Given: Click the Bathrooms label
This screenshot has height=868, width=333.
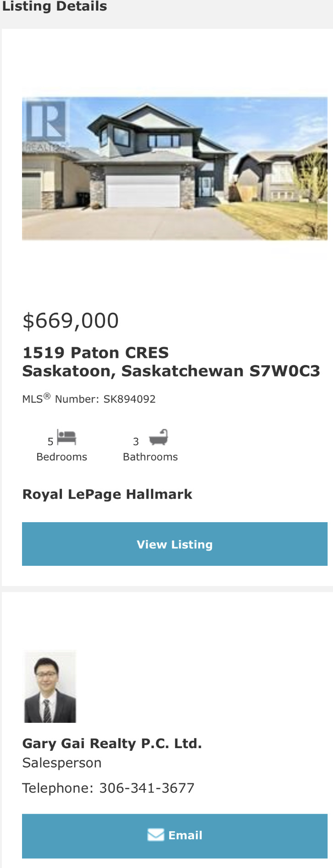Looking at the screenshot, I should pos(150,457).
